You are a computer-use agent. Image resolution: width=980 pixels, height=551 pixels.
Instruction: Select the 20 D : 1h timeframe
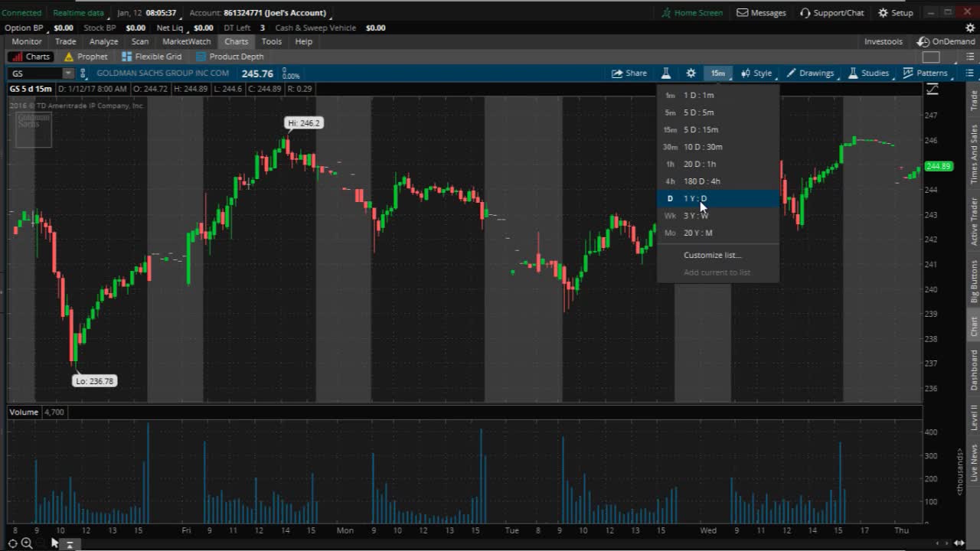coord(717,164)
